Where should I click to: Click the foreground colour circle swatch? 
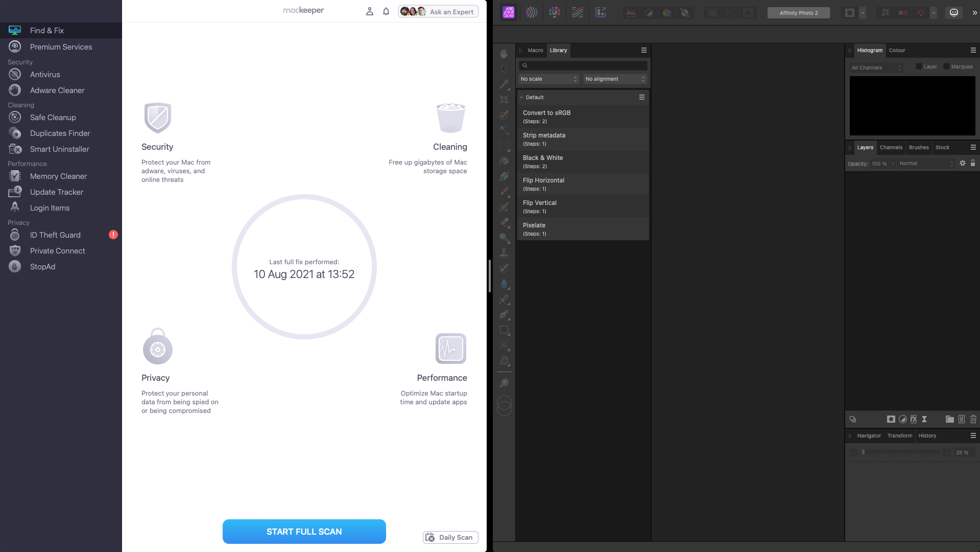pyautogui.click(x=504, y=402)
